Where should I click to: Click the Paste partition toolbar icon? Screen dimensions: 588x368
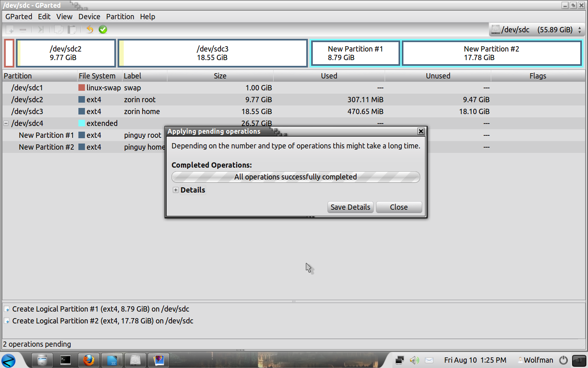point(72,29)
